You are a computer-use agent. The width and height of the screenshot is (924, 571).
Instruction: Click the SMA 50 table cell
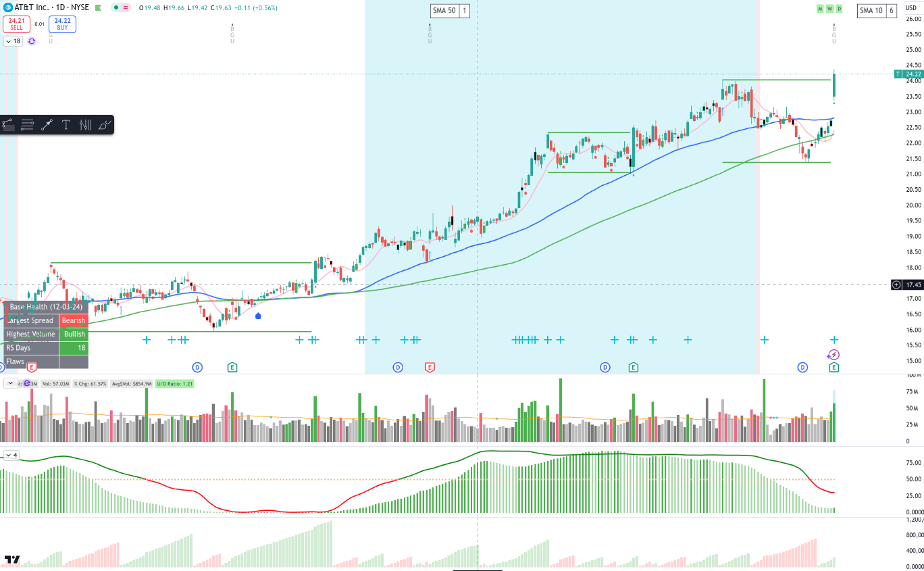[445, 11]
